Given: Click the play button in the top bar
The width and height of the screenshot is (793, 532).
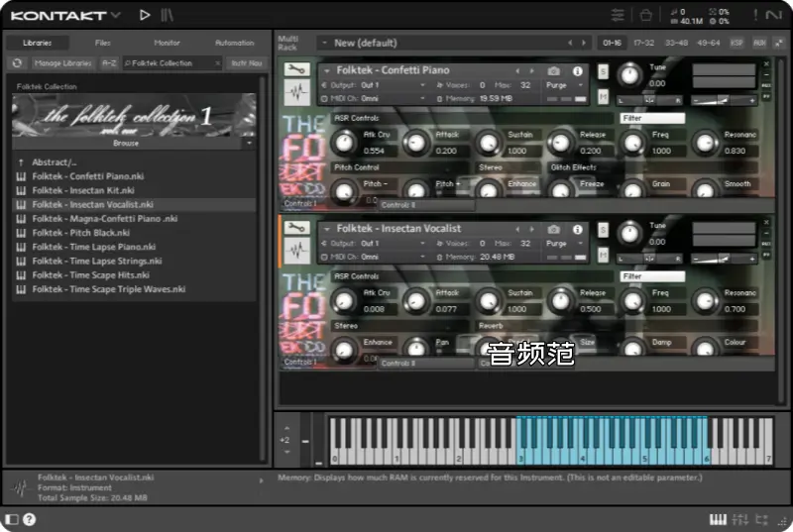Looking at the screenshot, I should pyautogui.click(x=145, y=14).
